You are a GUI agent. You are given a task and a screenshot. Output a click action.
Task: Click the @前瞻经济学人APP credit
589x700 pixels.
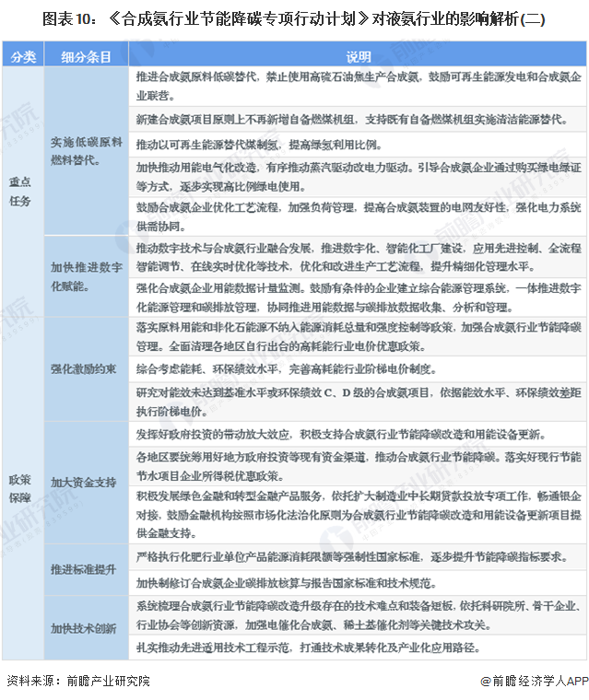535,681
